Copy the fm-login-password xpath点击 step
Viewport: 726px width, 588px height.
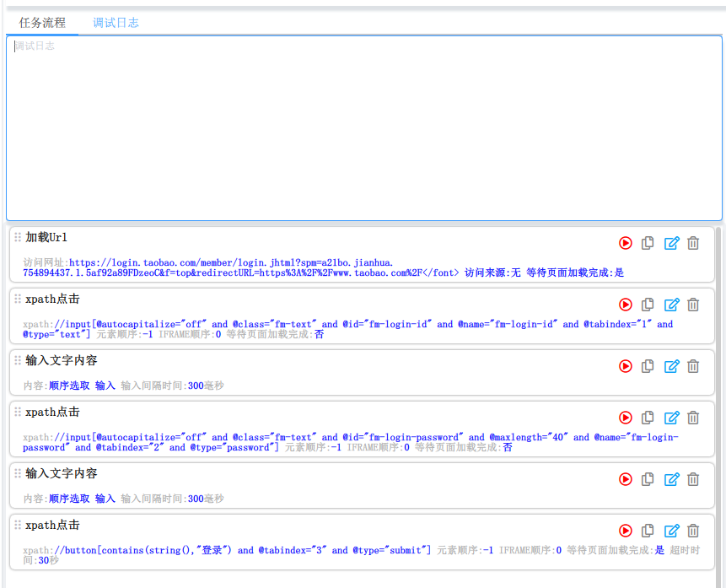point(648,418)
